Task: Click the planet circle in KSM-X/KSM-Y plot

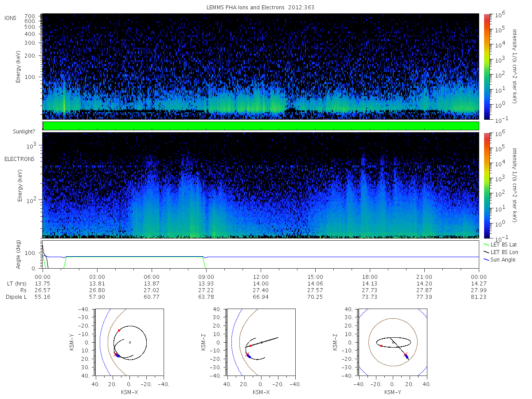Action: [x=129, y=342]
